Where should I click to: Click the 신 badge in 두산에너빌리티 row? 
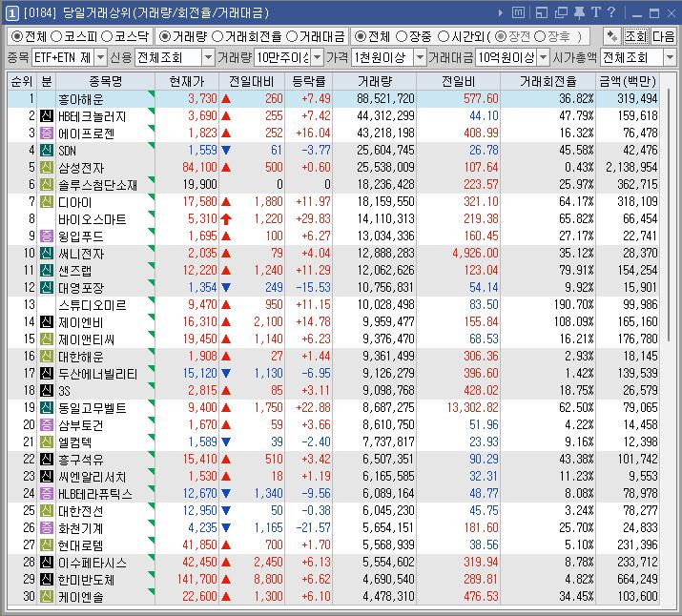(47, 374)
